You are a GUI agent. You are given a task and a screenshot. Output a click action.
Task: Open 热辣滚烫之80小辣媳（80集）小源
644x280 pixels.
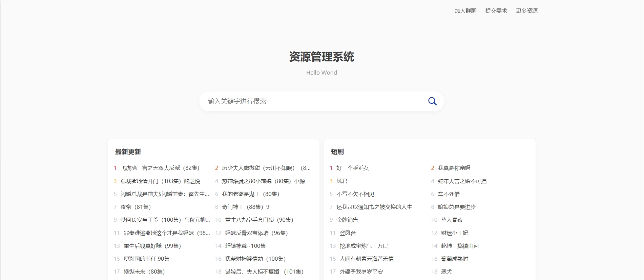[264, 181]
